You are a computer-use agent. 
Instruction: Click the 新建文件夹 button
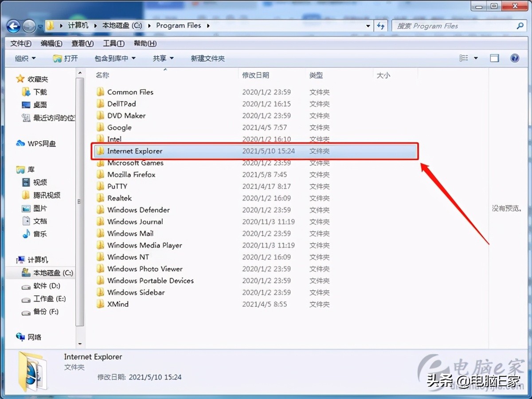click(208, 59)
